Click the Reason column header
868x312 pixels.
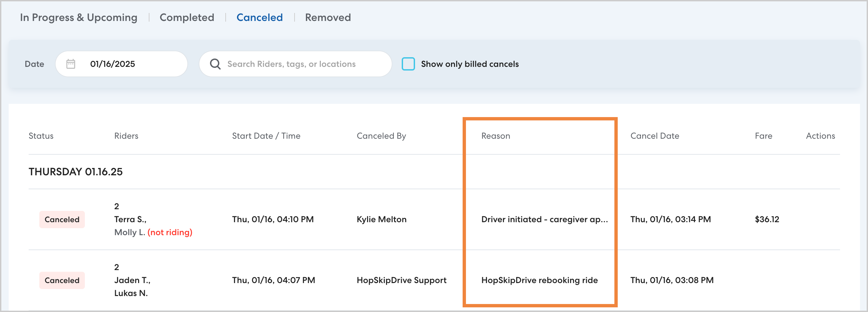click(495, 136)
